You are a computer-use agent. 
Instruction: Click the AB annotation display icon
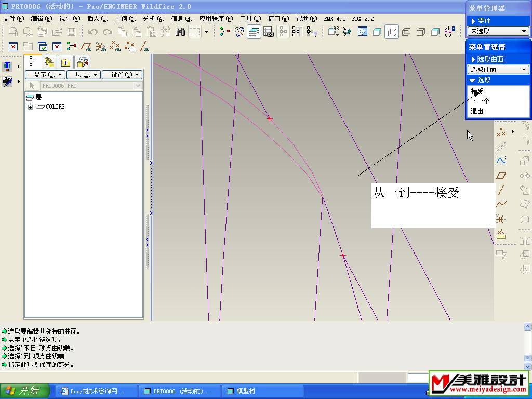[x=333, y=32]
